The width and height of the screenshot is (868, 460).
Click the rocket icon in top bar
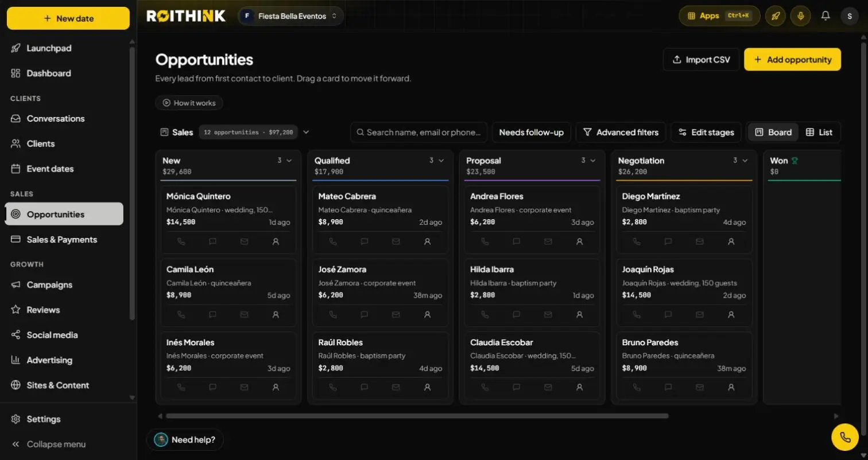click(775, 16)
